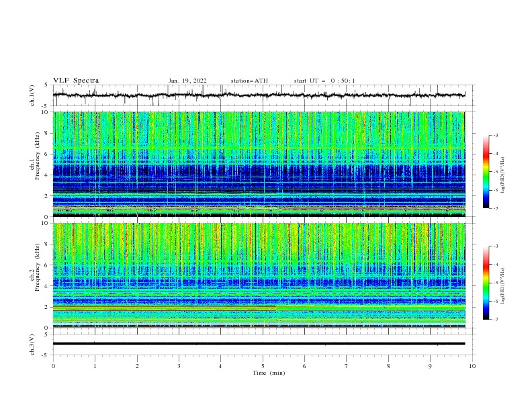
Task: Click the ch.1 voltage waveform trace
Action: click(x=259, y=95)
